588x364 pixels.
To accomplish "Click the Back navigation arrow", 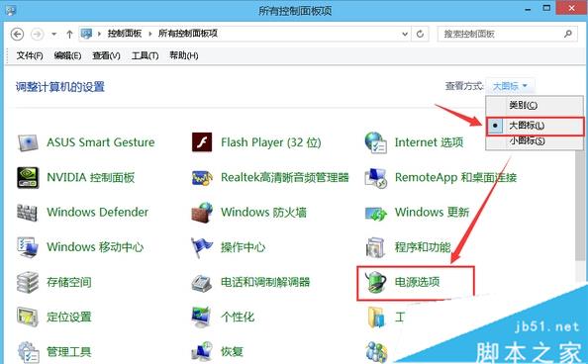I will (x=17, y=35).
